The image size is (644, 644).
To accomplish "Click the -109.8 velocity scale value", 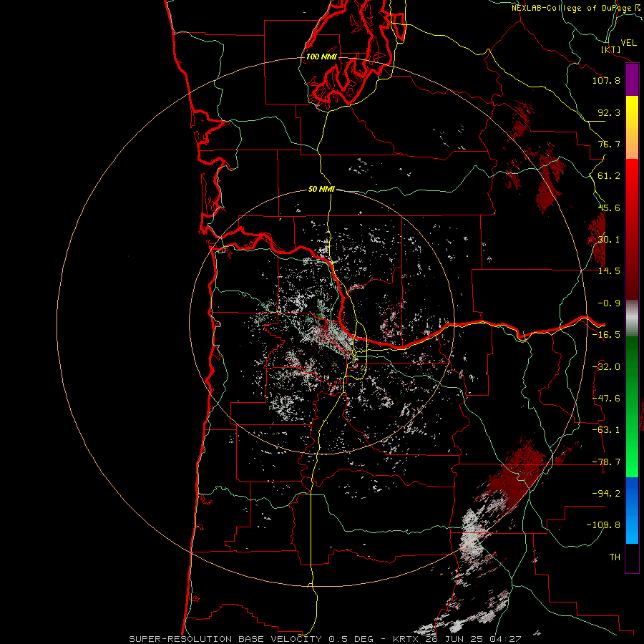I will click(603, 525).
